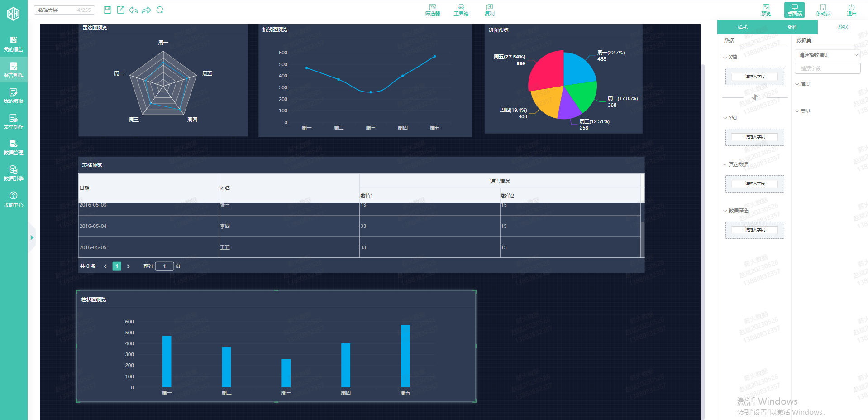
Task: Open 表单制作 in the sidebar
Action: click(x=14, y=121)
